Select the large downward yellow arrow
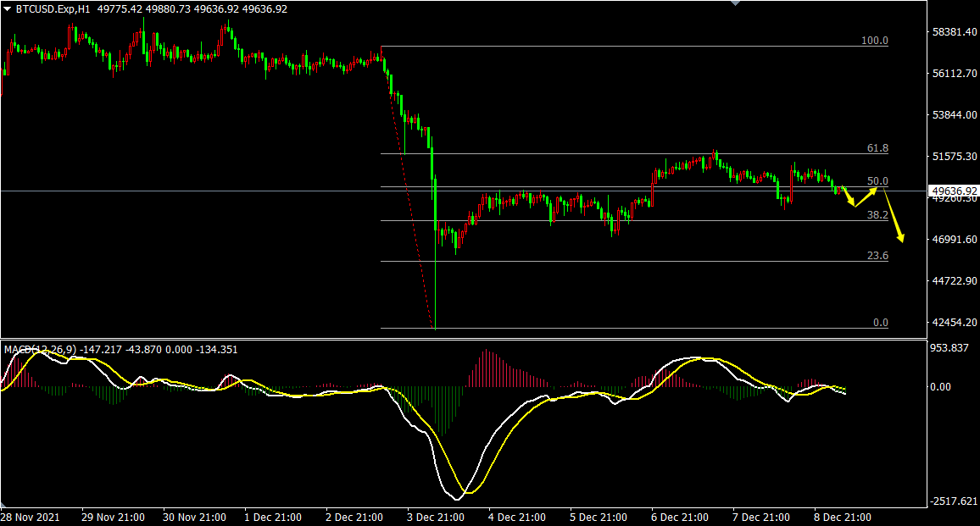Image resolution: width=980 pixels, height=526 pixels. (895, 219)
